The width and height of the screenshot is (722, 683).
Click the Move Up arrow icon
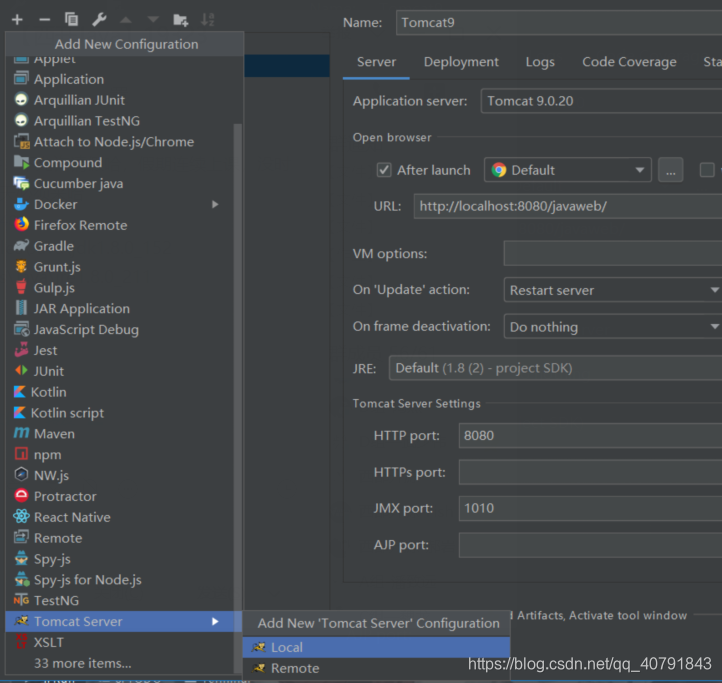tap(126, 20)
